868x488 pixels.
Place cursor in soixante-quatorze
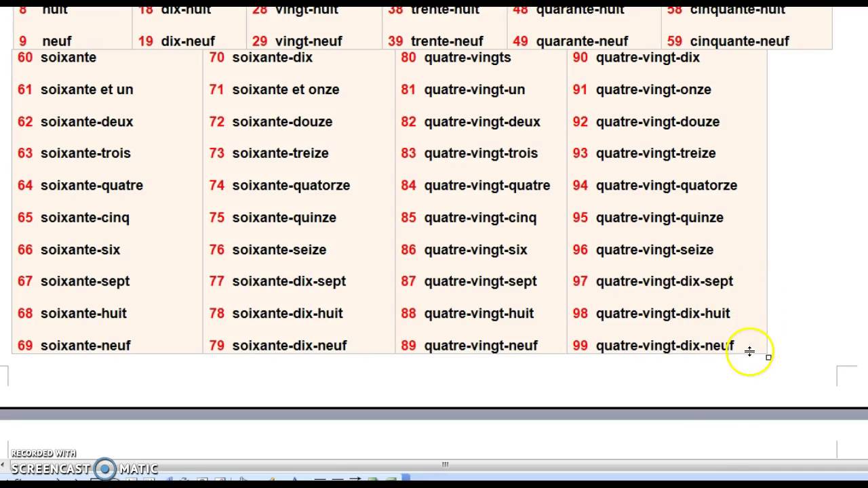coord(291,185)
